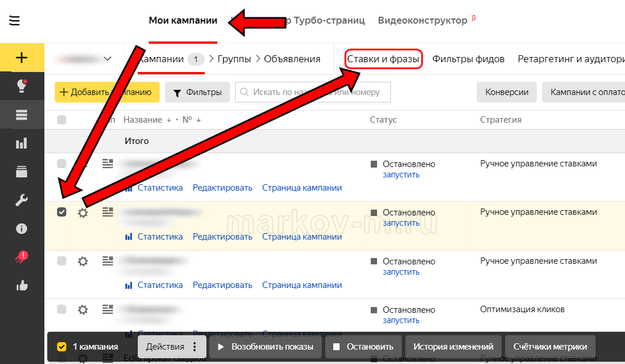The width and height of the screenshot is (625, 364).
Task: Click the info icon in sidebar
Action: [x=22, y=229]
